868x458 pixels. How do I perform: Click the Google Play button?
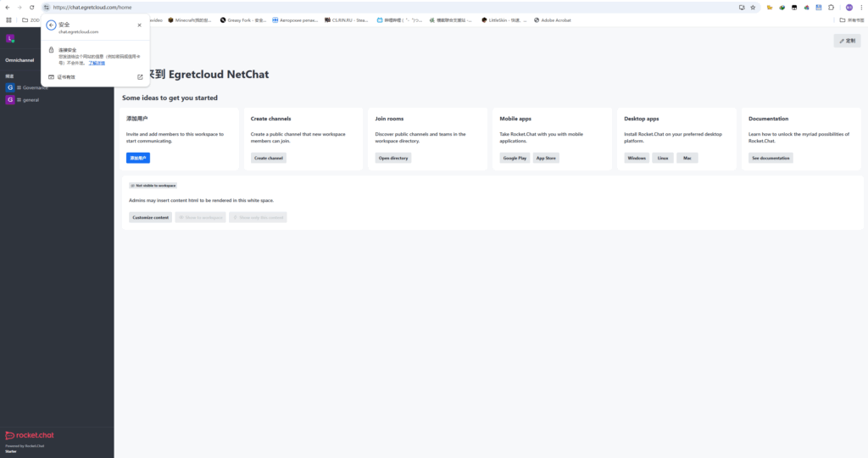click(515, 158)
